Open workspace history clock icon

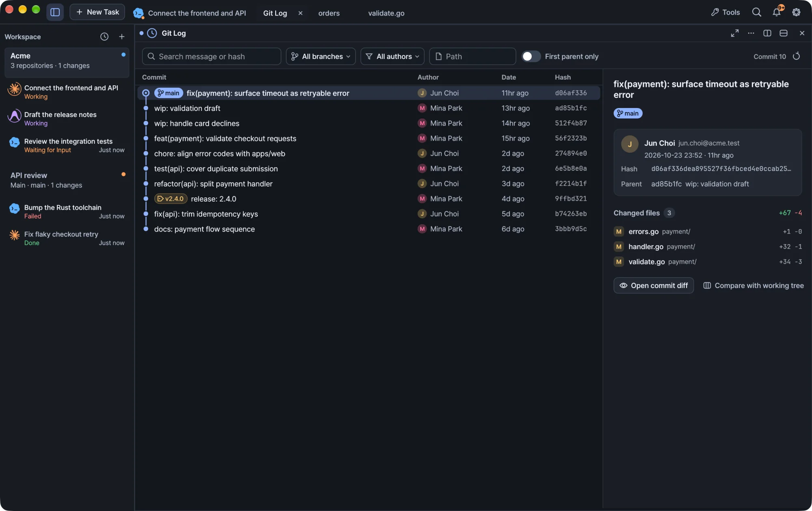104,37
